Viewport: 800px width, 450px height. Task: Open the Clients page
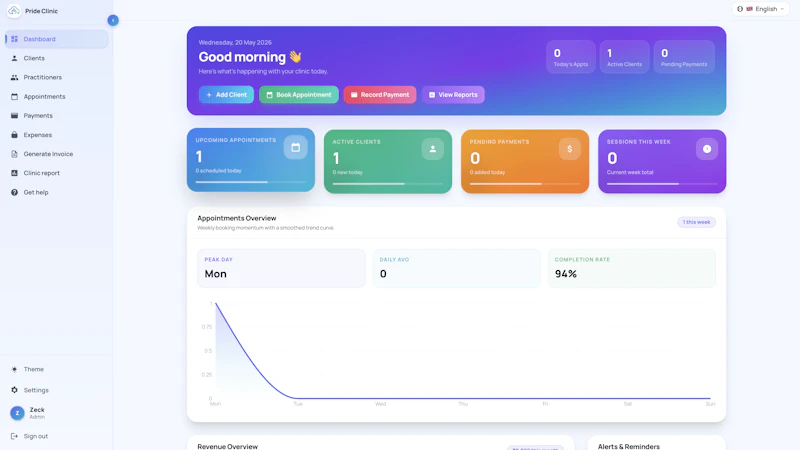(x=57, y=58)
